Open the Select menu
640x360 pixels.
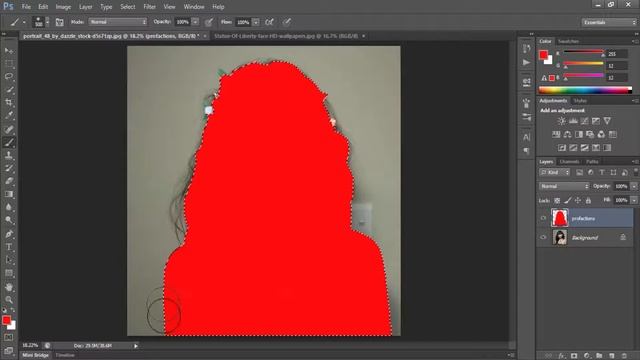point(128,7)
